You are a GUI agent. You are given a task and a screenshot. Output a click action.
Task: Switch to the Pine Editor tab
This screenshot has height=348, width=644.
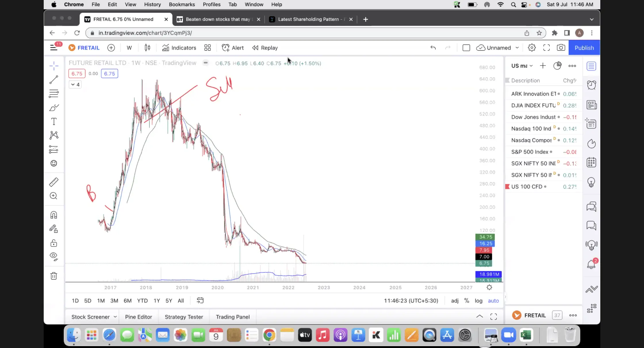click(x=138, y=317)
